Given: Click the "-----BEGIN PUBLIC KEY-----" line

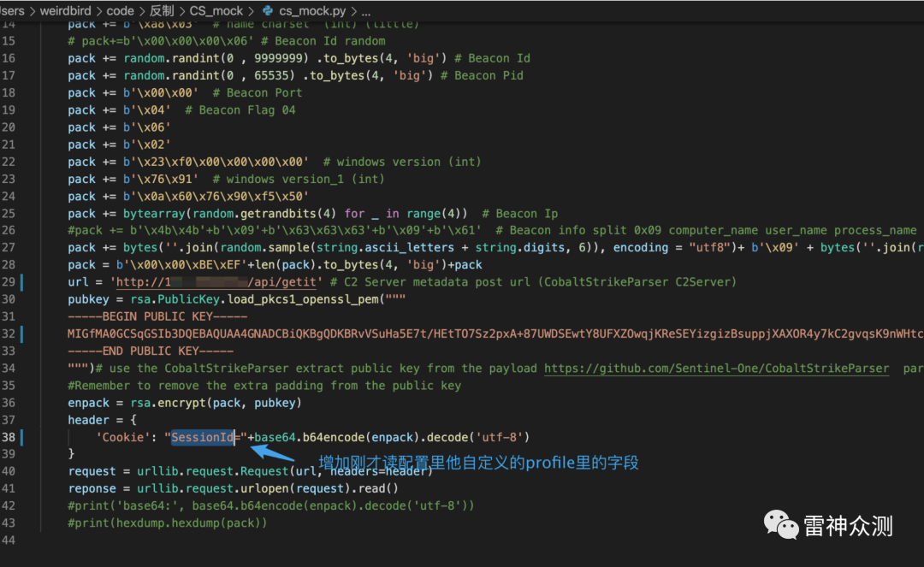Looking at the screenshot, I should click(157, 316).
